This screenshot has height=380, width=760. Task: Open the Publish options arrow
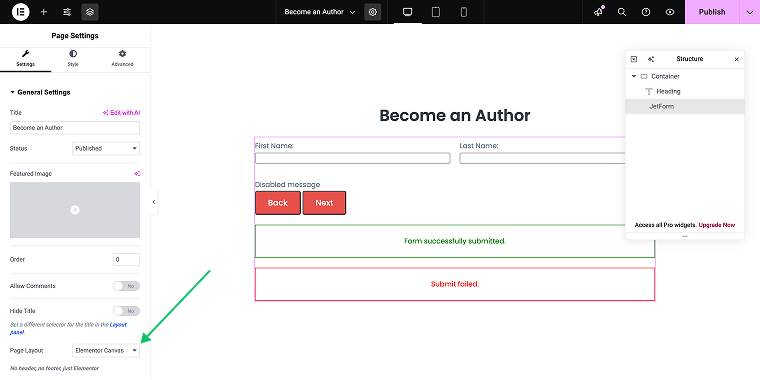point(750,12)
